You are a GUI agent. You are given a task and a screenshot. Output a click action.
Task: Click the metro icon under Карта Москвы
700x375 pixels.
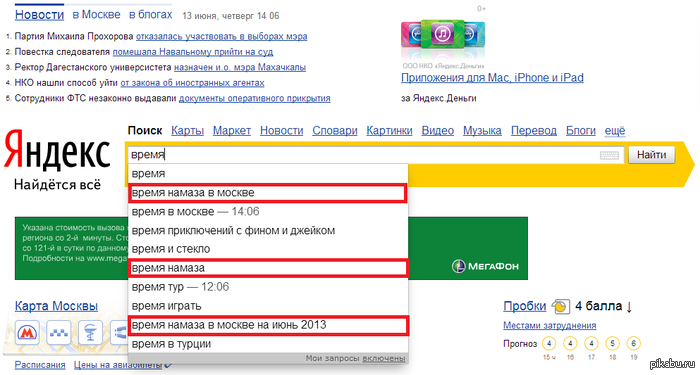click(x=27, y=333)
